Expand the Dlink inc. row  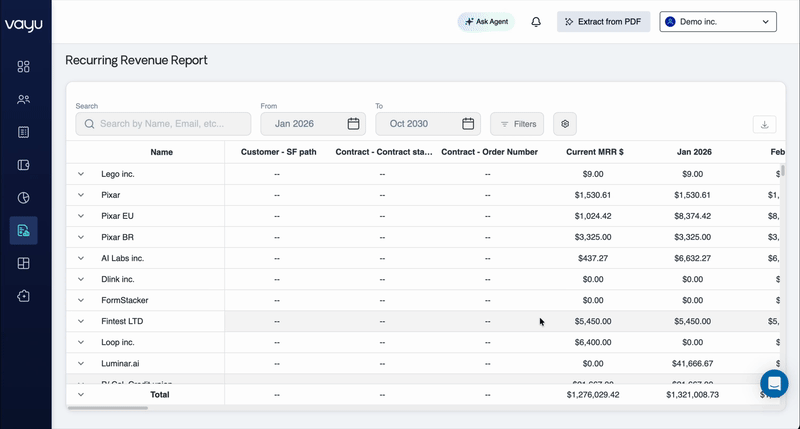pos(81,279)
